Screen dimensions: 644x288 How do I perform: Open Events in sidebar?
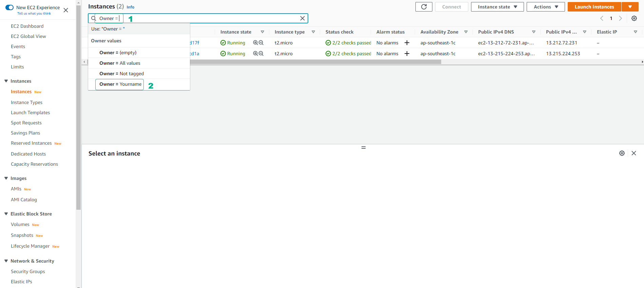click(x=18, y=46)
